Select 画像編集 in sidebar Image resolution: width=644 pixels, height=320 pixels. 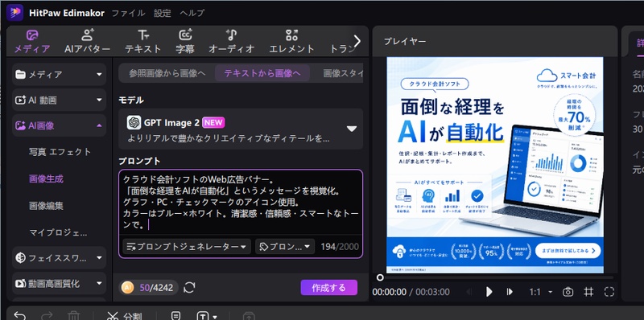pyautogui.click(x=46, y=206)
